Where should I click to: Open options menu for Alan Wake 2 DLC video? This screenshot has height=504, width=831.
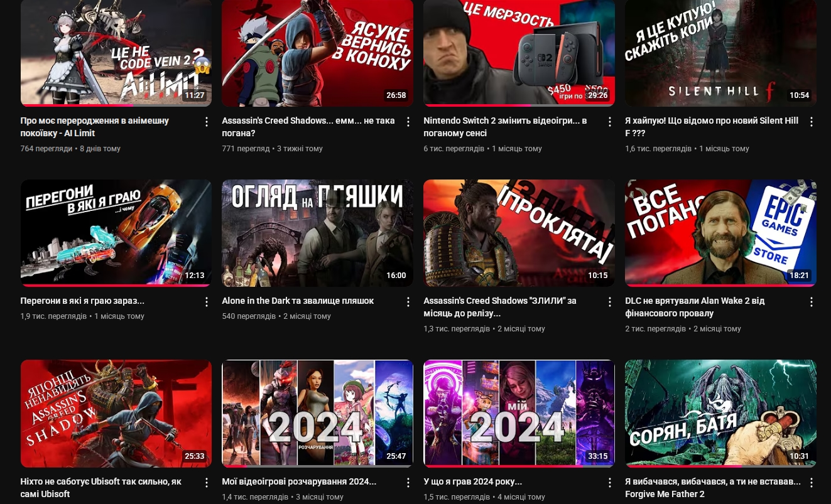[x=811, y=302]
